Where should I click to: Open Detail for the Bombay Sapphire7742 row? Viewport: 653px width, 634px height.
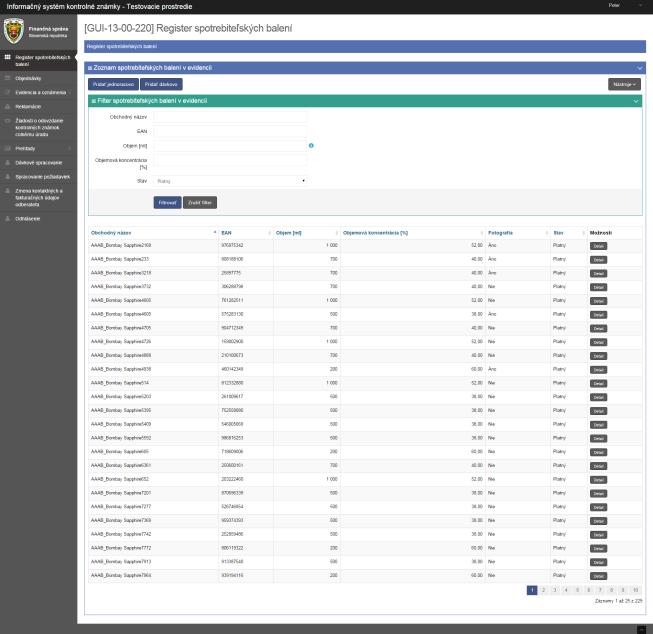tap(598, 534)
